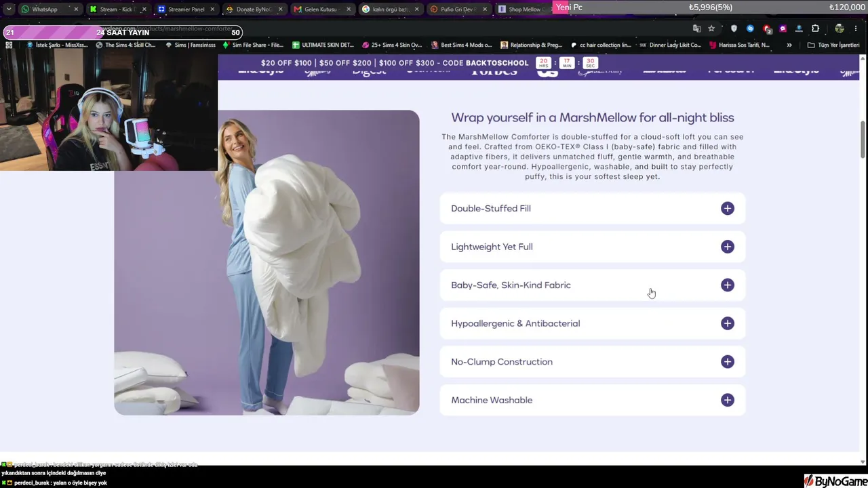This screenshot has width=868, height=488.
Task: Close the Pufio Gri Dev tab
Action: [485, 9]
